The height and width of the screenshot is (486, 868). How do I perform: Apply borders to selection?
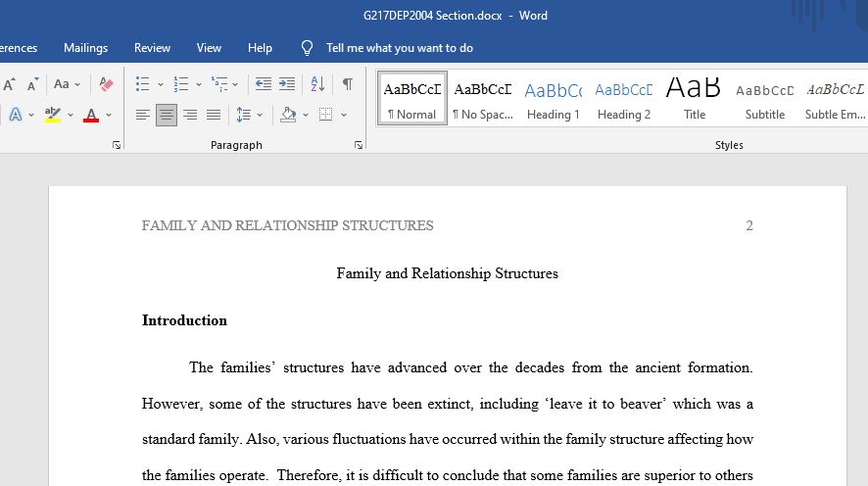pyautogui.click(x=325, y=115)
